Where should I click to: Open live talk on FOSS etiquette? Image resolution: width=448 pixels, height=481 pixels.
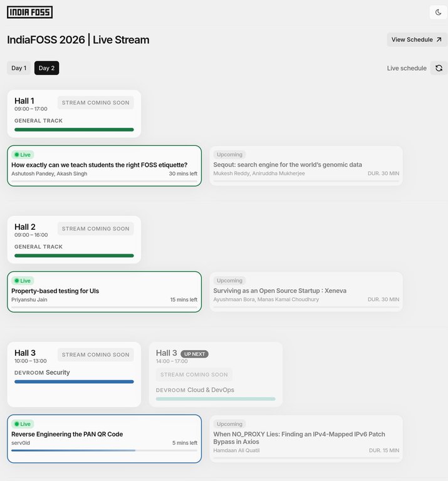[105, 165]
